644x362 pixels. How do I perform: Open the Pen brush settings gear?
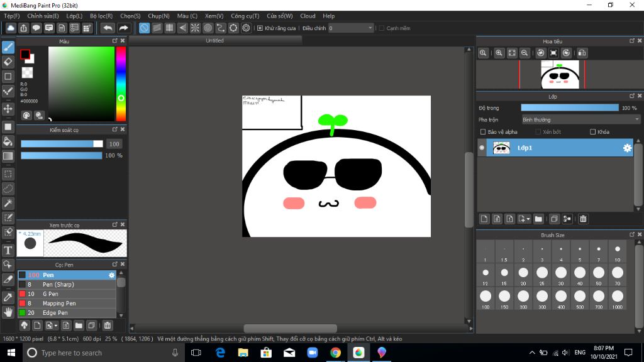tap(112, 275)
